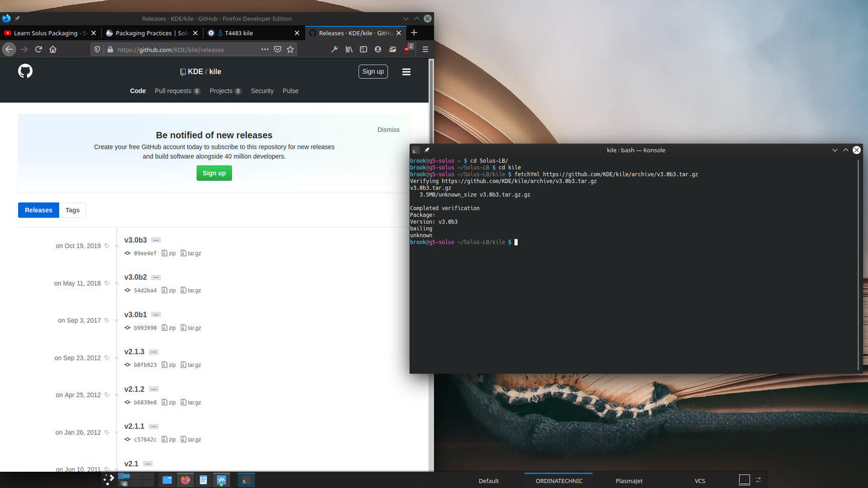
Task: Click the green Sign up button
Action: pos(214,173)
